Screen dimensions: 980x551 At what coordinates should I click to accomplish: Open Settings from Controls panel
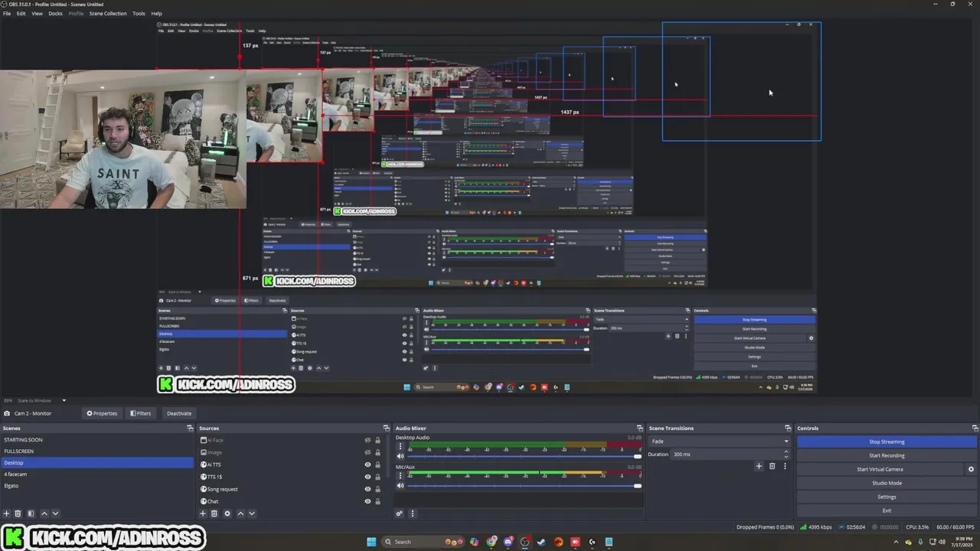click(x=887, y=497)
